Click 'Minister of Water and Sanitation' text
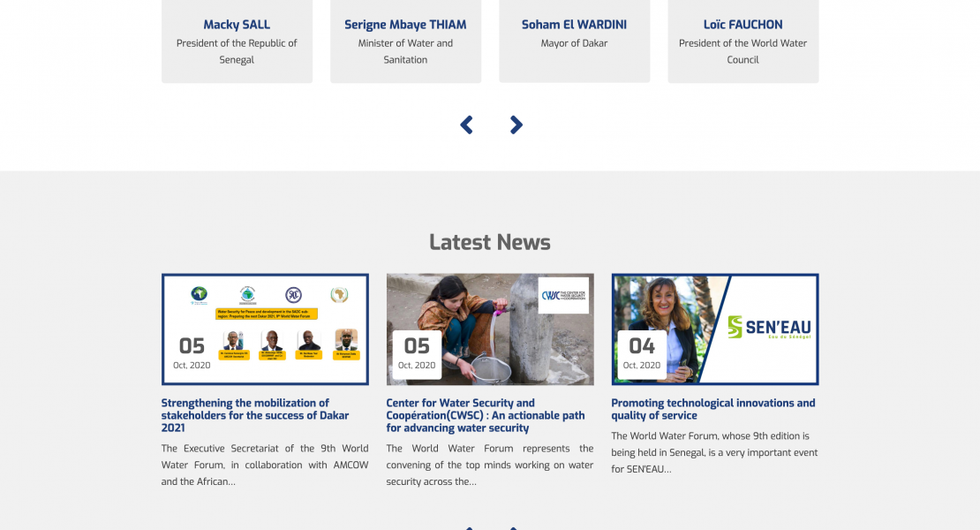The height and width of the screenshot is (530, 980). pos(405,51)
